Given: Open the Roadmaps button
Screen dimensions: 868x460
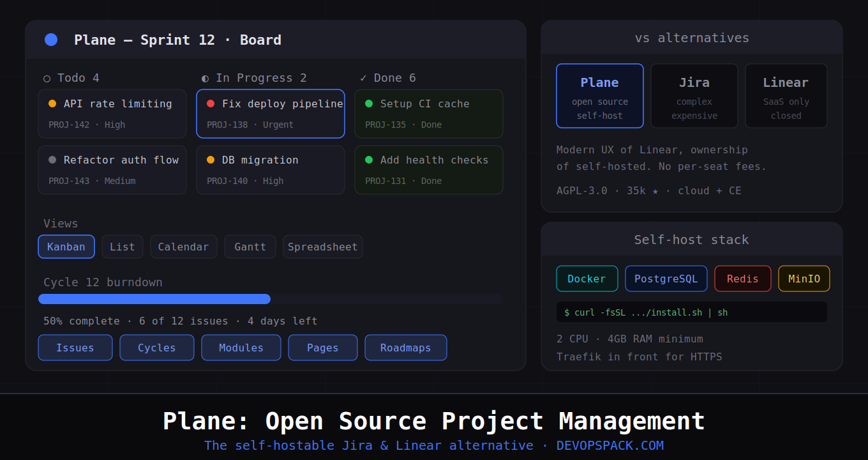Looking at the screenshot, I should [x=406, y=348].
